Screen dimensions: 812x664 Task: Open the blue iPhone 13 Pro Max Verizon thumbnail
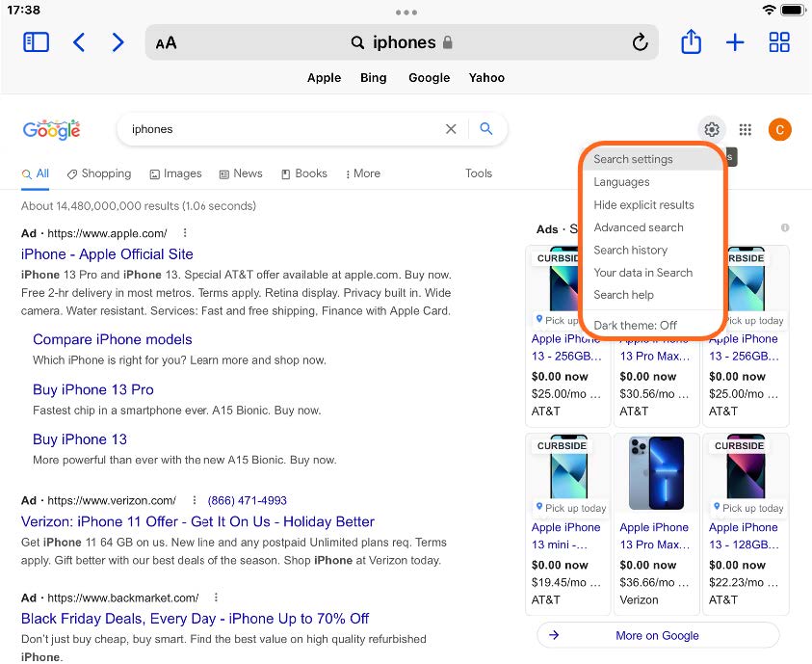click(x=656, y=473)
